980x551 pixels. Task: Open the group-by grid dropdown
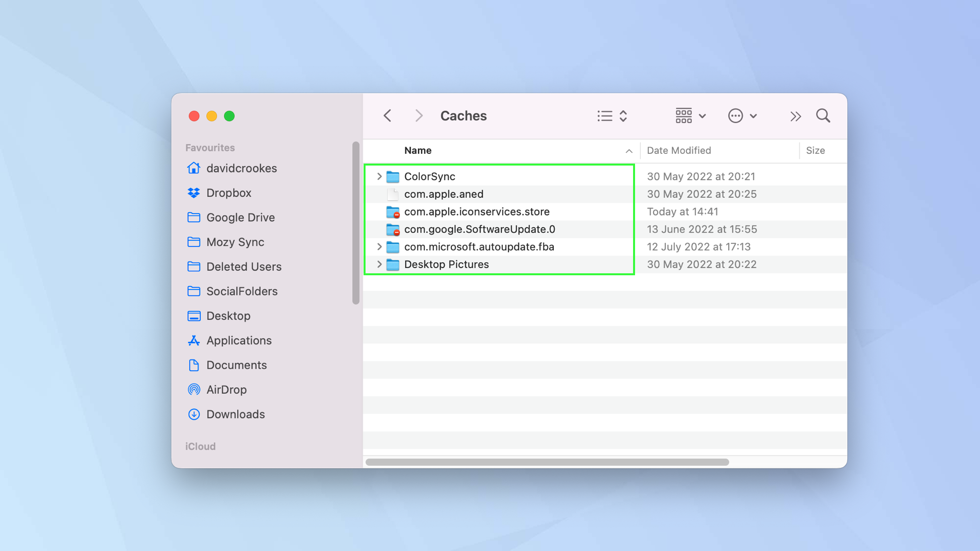(690, 116)
